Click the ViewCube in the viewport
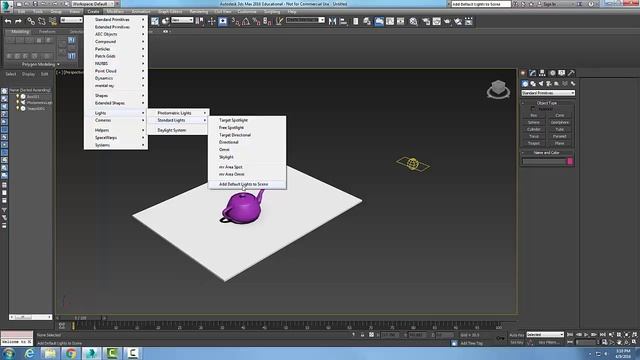The height and width of the screenshot is (360, 640). (498, 89)
